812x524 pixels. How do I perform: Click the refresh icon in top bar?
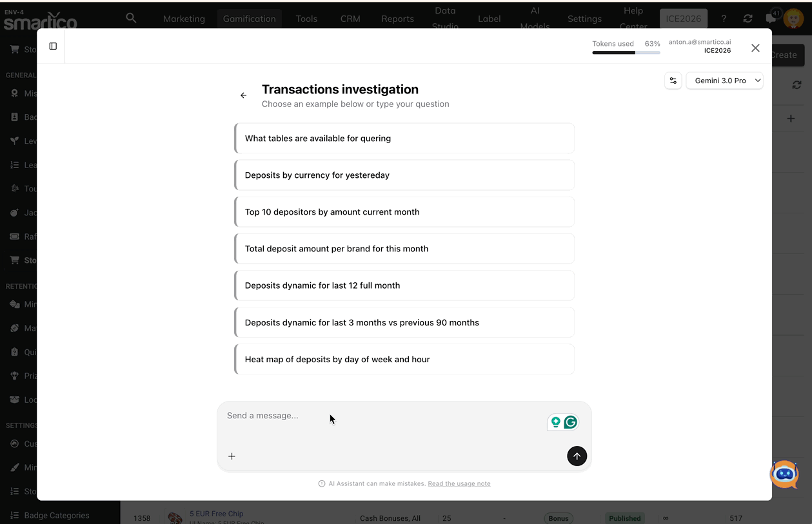[x=748, y=19]
